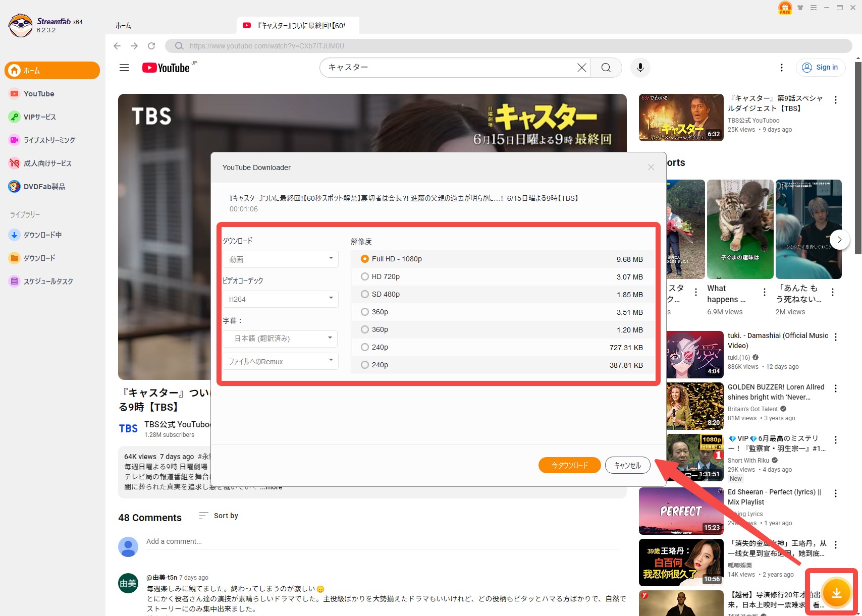Viewport: 862px width, 616px height.
Task: Go forward in the browser
Action: (x=134, y=46)
